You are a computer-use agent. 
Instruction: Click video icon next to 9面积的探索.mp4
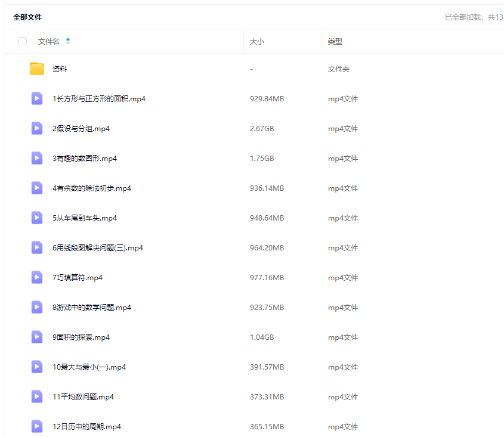coord(37,337)
